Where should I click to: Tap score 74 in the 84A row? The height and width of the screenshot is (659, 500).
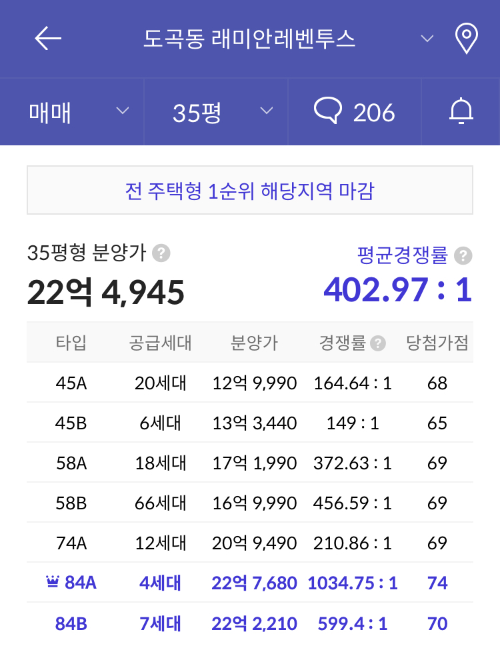[437, 583]
